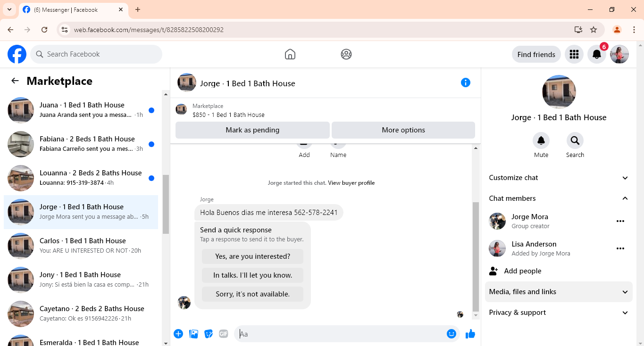Open the listing thumbnail in right panel
The image size is (644, 346).
pyautogui.click(x=559, y=92)
